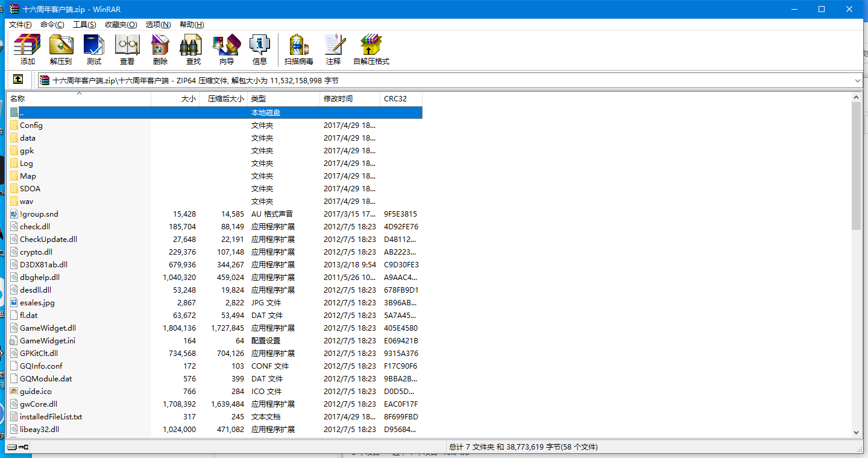Screen dimensions: 868x458
Task: Click the file list scrollbar up arrow
Action: pyautogui.click(x=857, y=97)
